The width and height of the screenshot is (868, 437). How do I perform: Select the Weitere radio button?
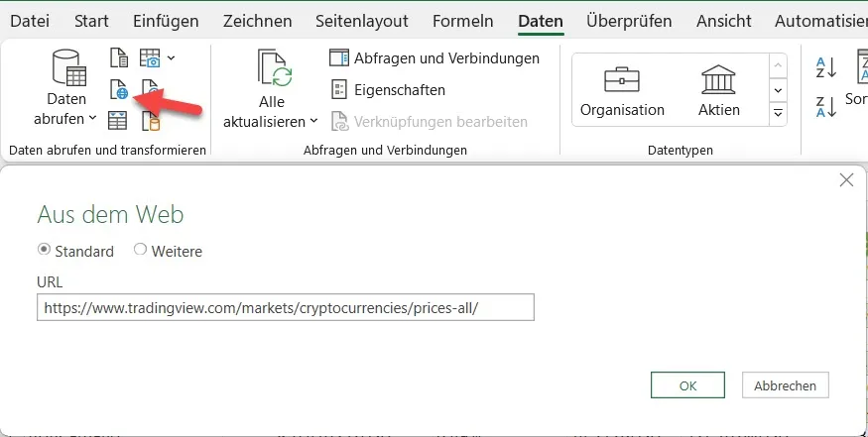pyautogui.click(x=140, y=250)
